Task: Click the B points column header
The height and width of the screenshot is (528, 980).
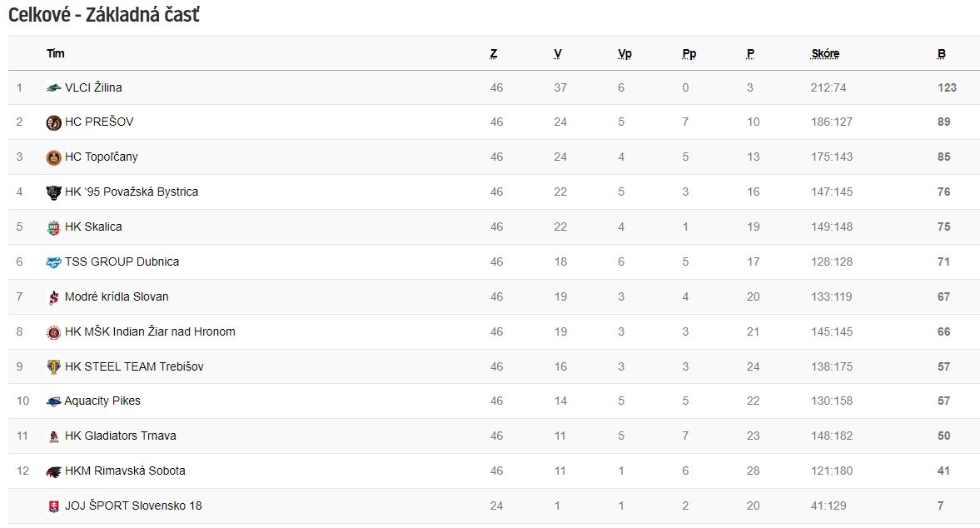Action: pyautogui.click(x=941, y=54)
